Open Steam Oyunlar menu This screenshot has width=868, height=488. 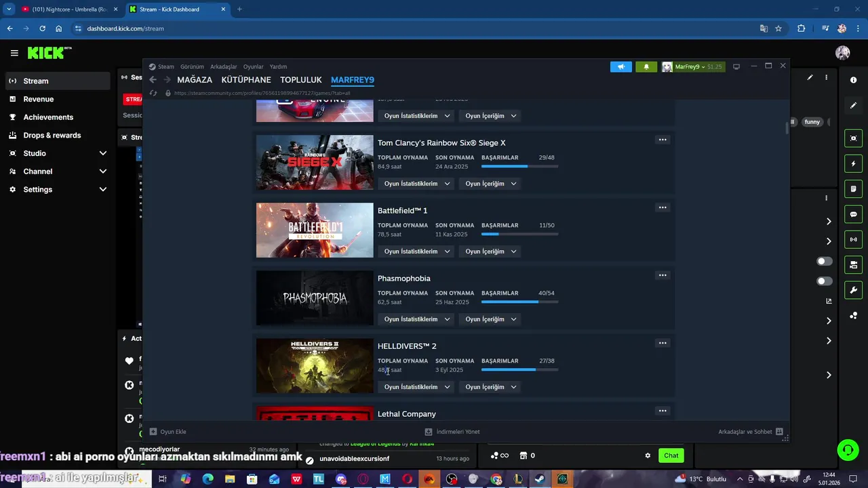pos(253,66)
